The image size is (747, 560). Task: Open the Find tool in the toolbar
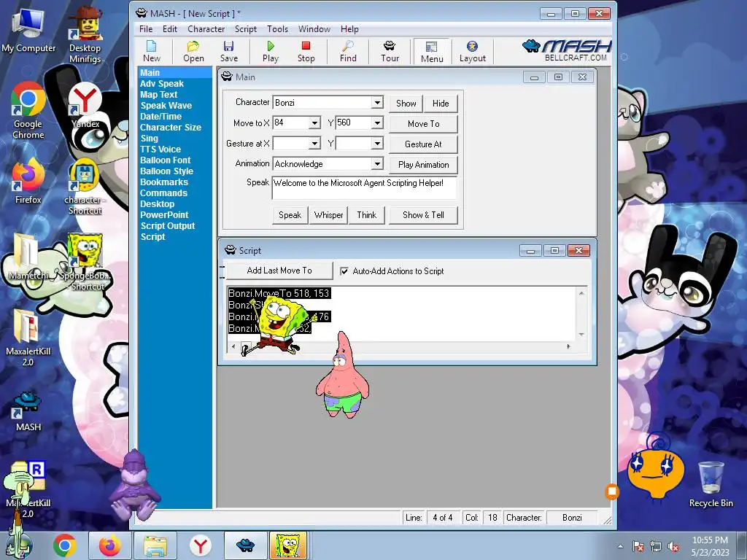coord(348,52)
